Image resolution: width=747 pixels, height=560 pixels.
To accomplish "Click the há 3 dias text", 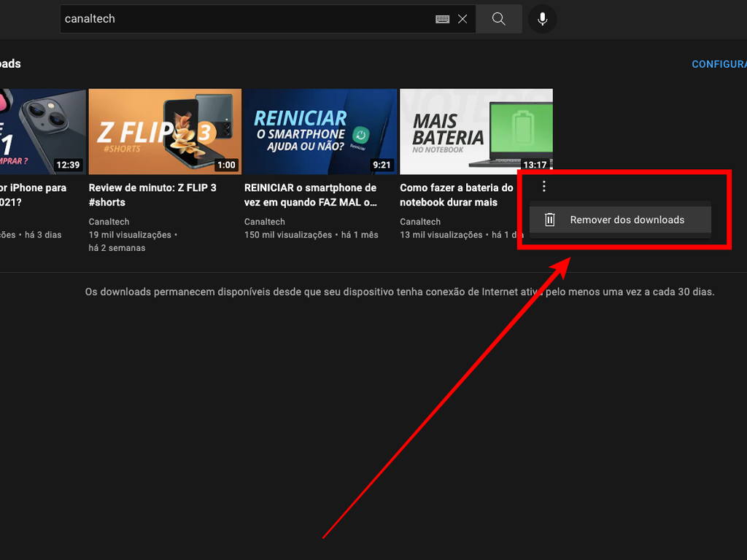I will [x=43, y=235].
